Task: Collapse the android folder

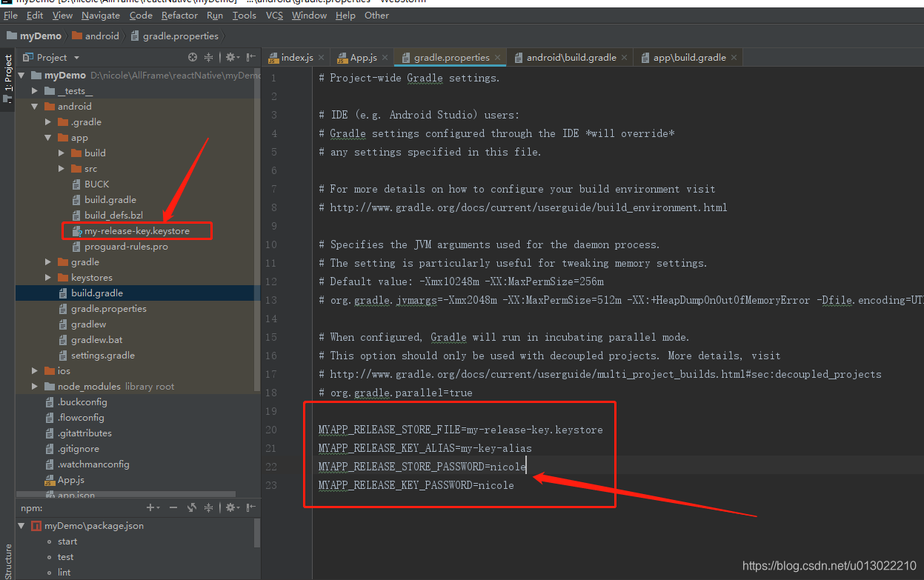Action: pos(35,106)
